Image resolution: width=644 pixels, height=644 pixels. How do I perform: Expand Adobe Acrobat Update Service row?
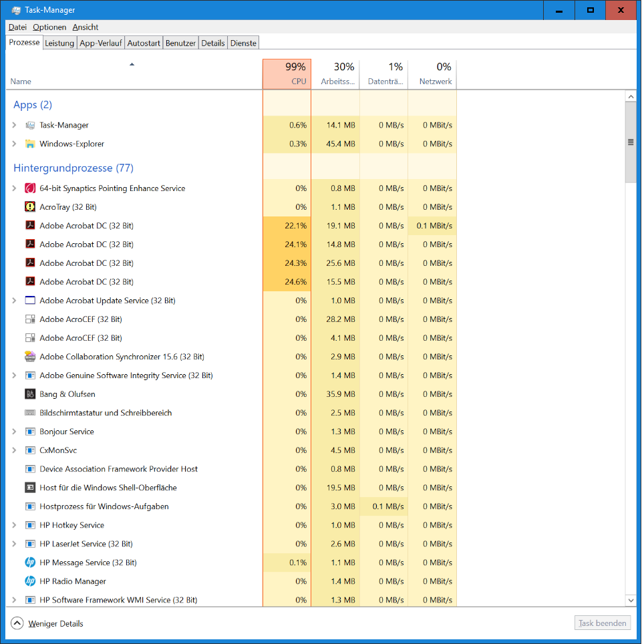coord(15,300)
